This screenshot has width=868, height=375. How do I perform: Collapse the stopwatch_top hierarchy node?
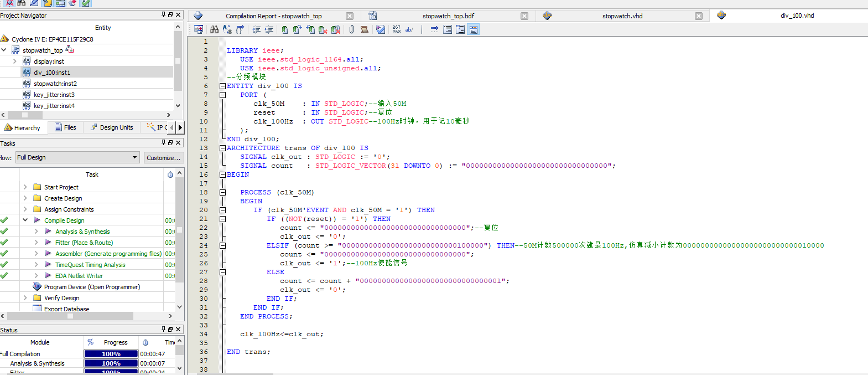point(4,50)
